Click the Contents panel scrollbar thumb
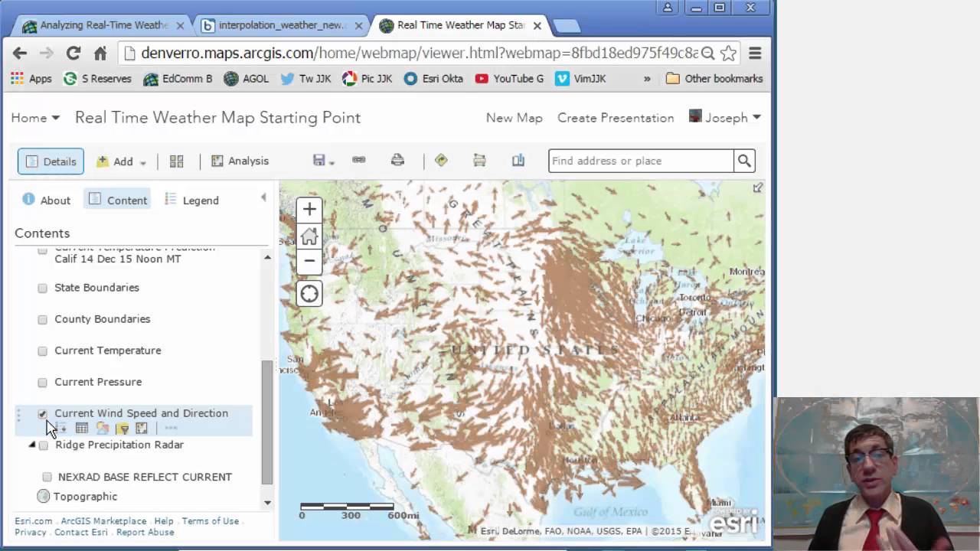 [267, 422]
